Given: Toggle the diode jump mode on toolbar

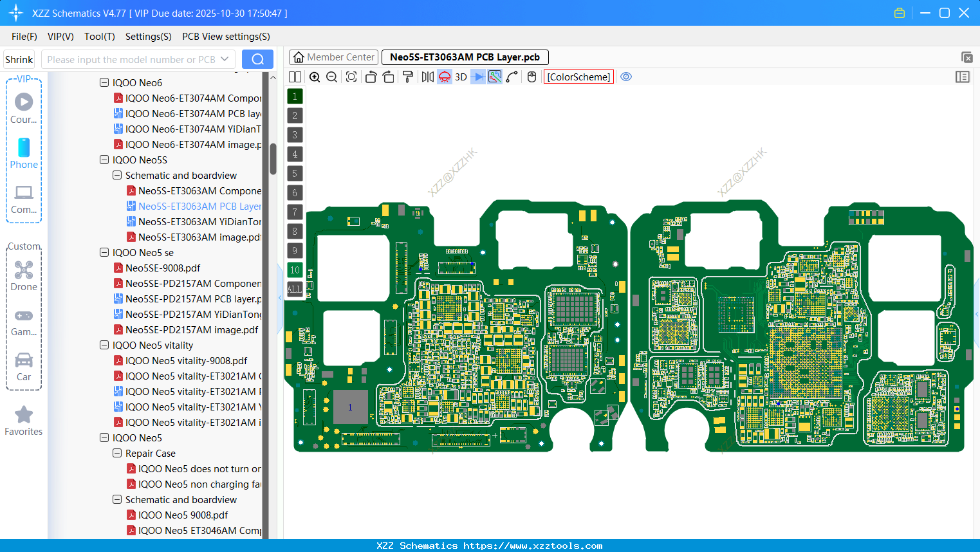Looking at the screenshot, I should point(478,77).
